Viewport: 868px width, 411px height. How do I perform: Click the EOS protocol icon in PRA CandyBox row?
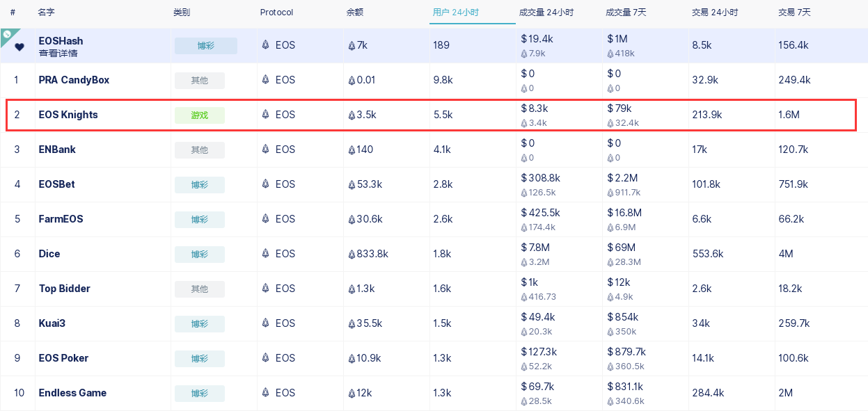tap(265, 79)
